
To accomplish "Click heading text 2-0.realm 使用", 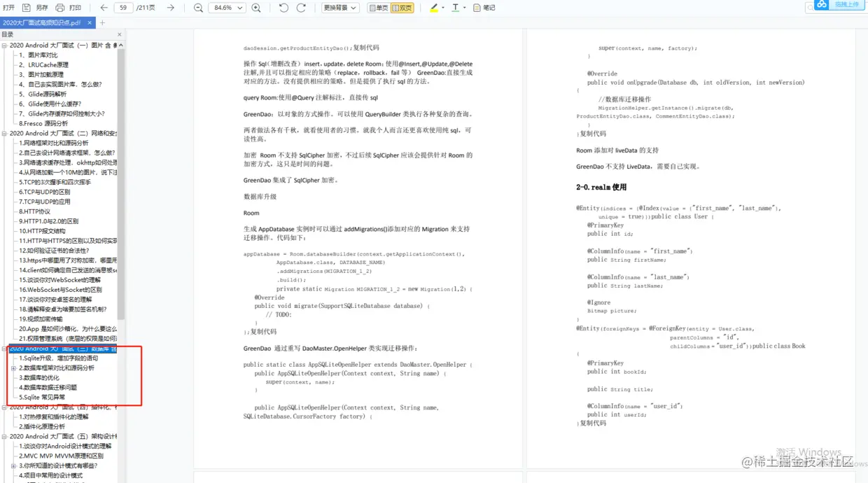I will click(x=601, y=188).
